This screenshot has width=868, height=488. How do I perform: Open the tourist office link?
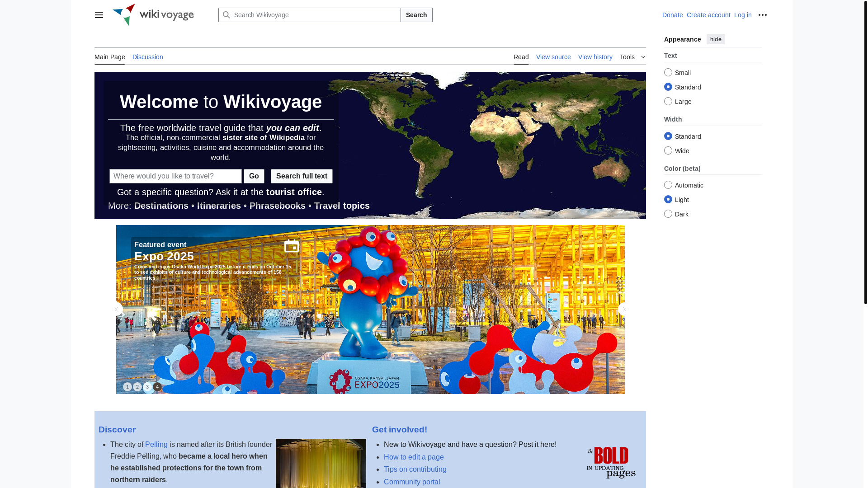294,192
